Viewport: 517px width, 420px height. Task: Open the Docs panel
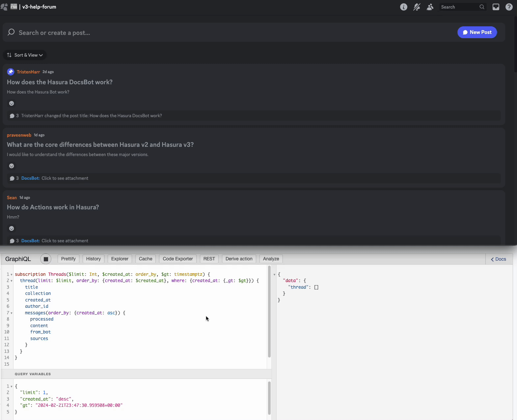499,259
